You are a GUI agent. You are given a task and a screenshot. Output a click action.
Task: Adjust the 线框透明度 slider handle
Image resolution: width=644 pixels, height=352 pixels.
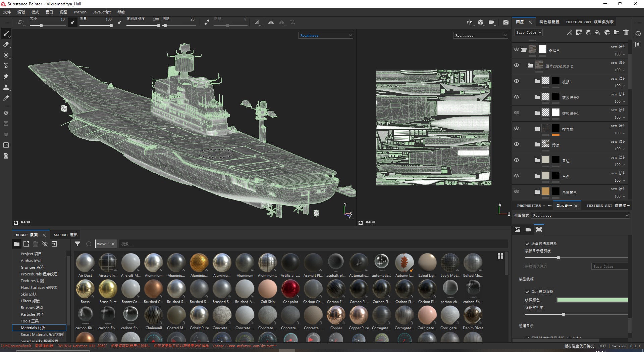(x=563, y=314)
